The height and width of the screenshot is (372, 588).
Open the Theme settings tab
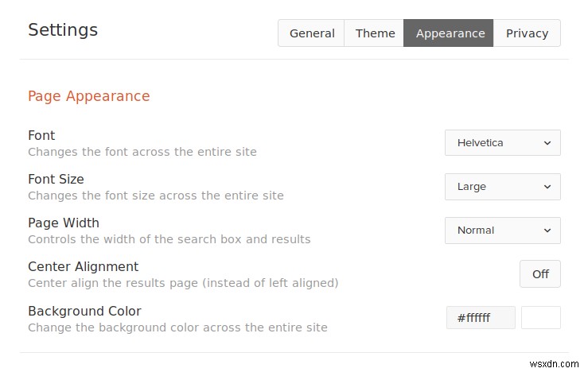[x=375, y=33]
